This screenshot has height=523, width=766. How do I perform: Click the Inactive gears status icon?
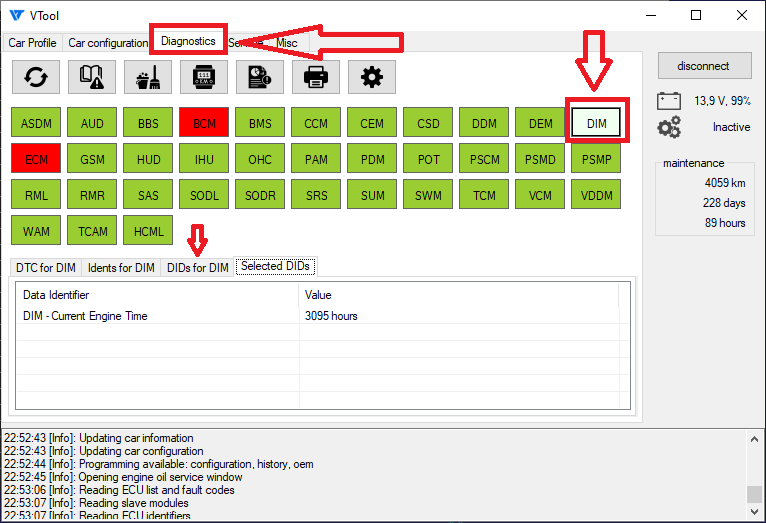point(669,127)
